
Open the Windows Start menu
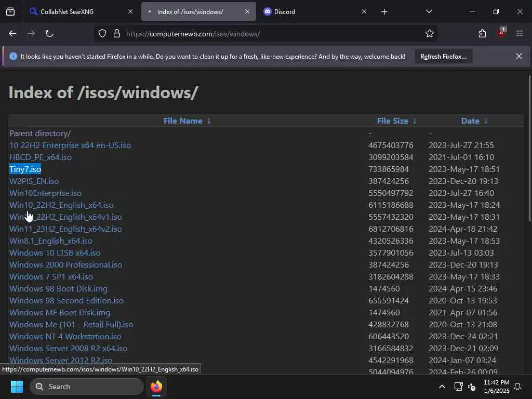coord(17,387)
